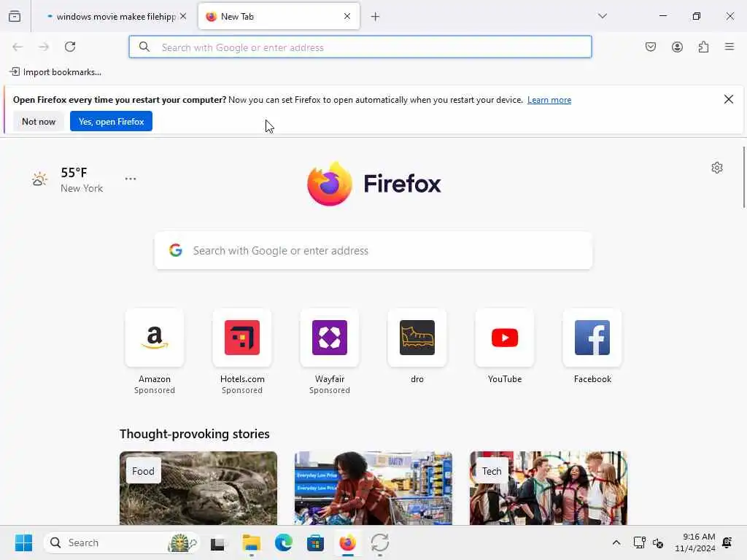The width and height of the screenshot is (747, 560).
Task: Open the Firefox account menu icon
Action: pyautogui.click(x=677, y=47)
